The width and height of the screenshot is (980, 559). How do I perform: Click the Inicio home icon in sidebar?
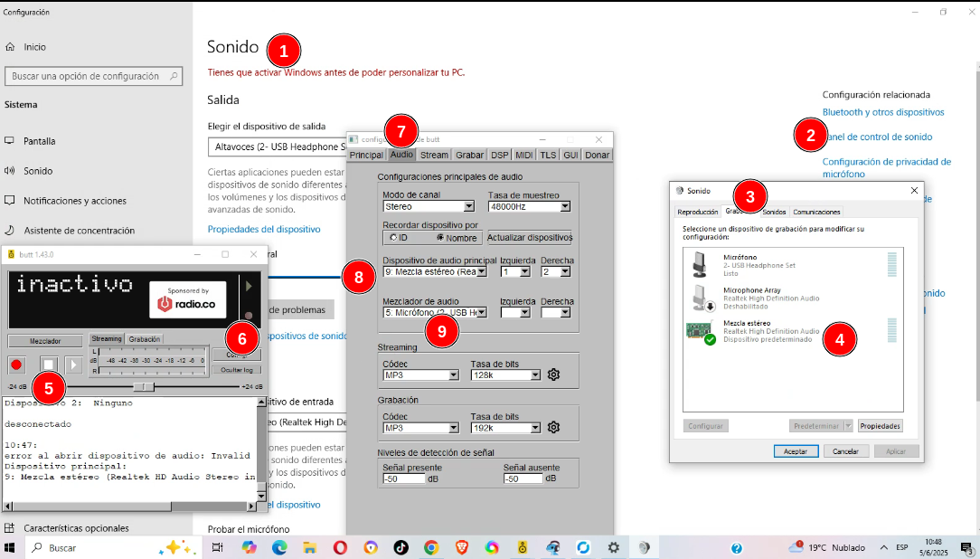click(x=10, y=47)
